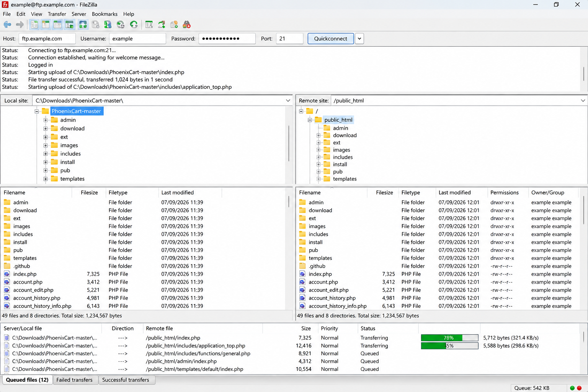This screenshot has height=392, width=588.
Task: Open the filename filters toolbar icon
Action: (149, 25)
